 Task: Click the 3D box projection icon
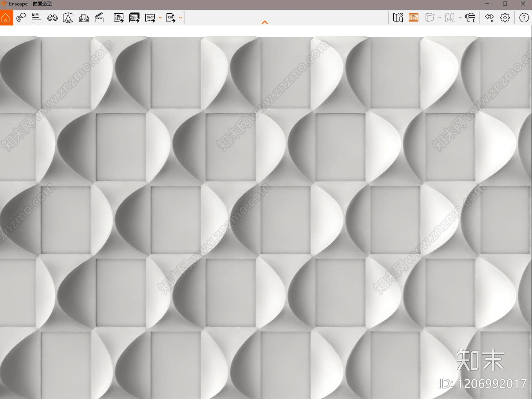pos(429,18)
